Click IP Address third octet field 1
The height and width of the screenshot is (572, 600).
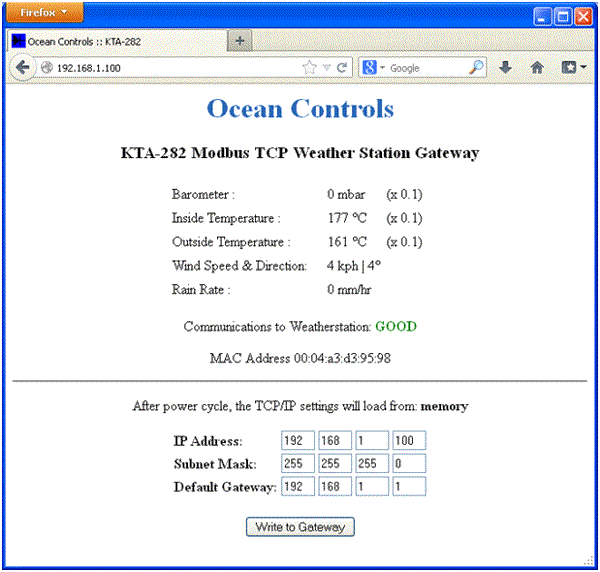(x=372, y=440)
